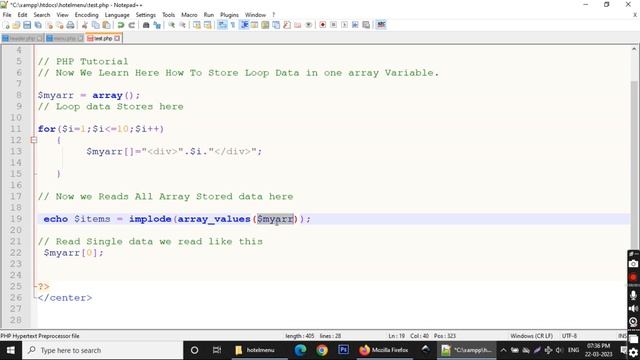The height and width of the screenshot is (360, 640).
Task: Close the test.php tab
Action: 117,38
